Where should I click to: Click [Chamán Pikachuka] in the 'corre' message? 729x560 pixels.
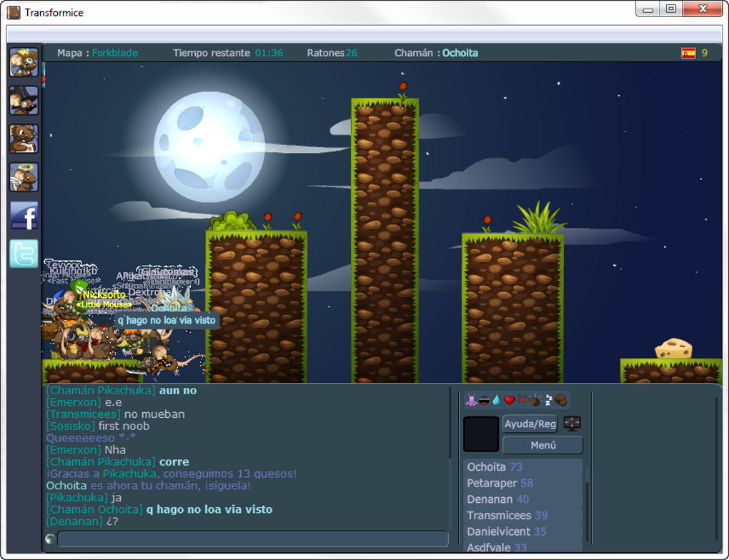pyautogui.click(x=101, y=462)
